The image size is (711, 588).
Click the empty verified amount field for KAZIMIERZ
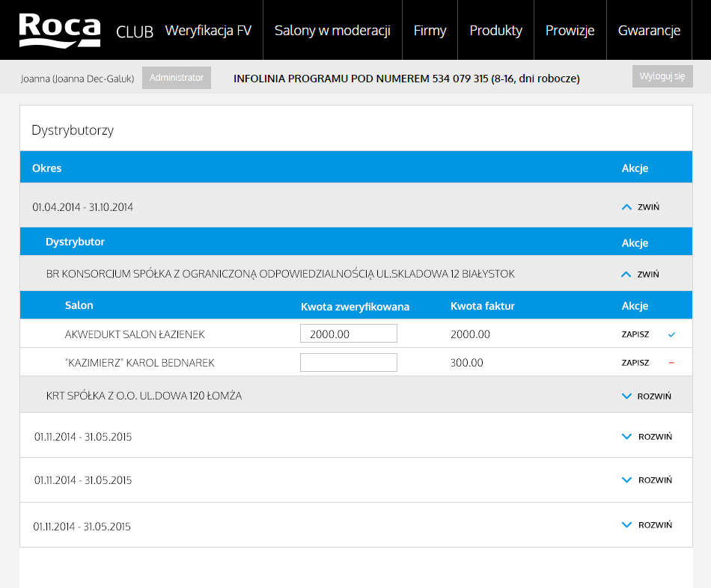tap(349, 362)
